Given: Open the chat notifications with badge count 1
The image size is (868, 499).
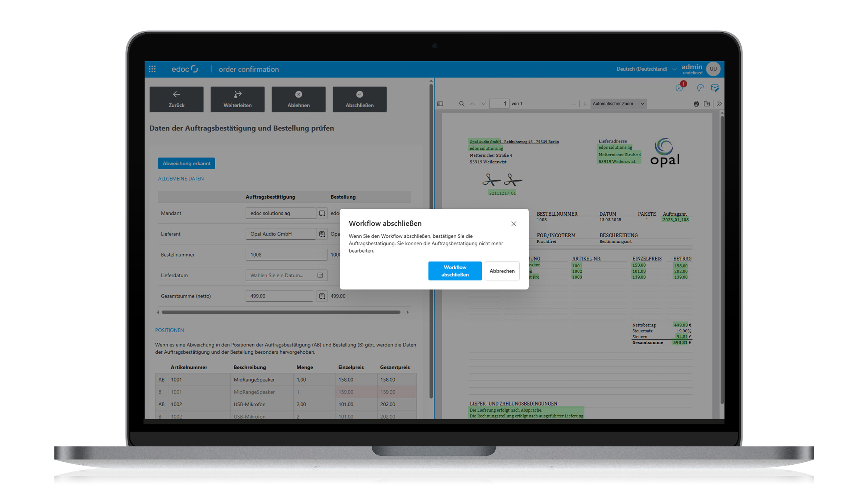Looking at the screenshot, I should pos(679,88).
